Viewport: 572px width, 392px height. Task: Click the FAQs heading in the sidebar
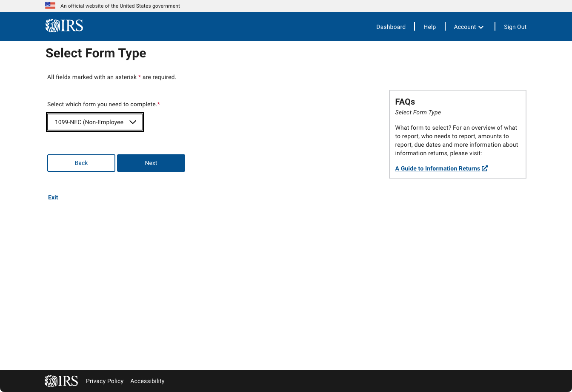pos(405,102)
